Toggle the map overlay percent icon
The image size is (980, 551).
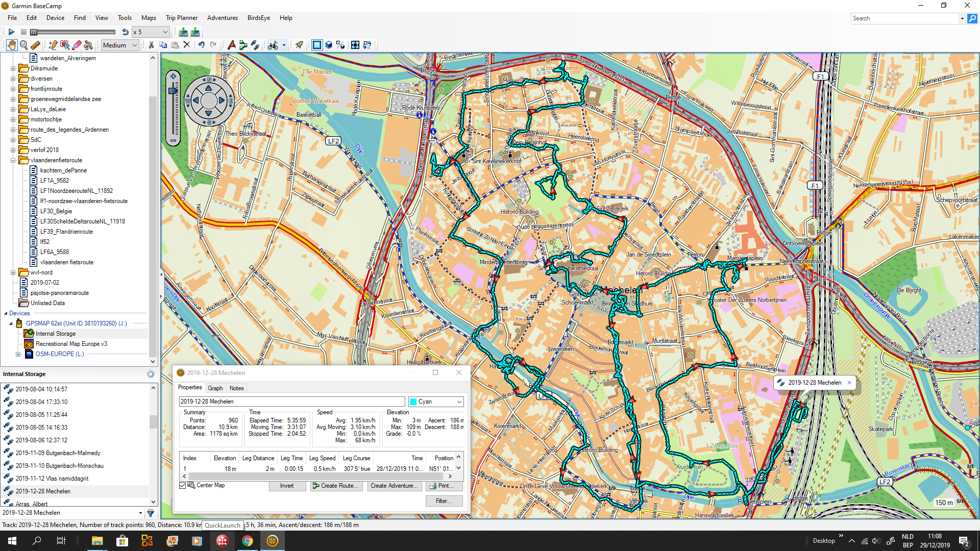click(340, 45)
